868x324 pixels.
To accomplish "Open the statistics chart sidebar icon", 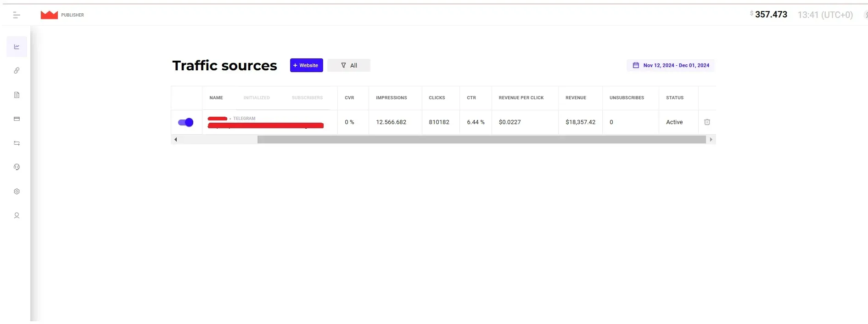I will click(x=17, y=47).
